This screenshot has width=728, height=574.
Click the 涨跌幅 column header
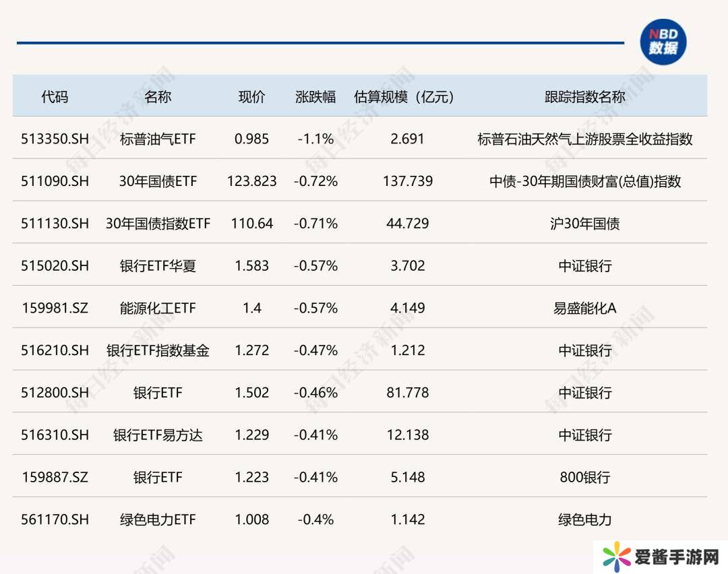click(315, 96)
